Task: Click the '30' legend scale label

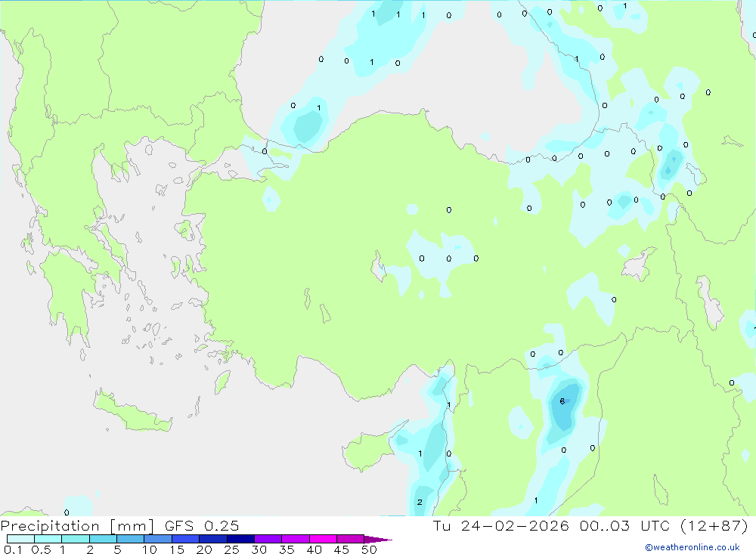Action: point(259,549)
